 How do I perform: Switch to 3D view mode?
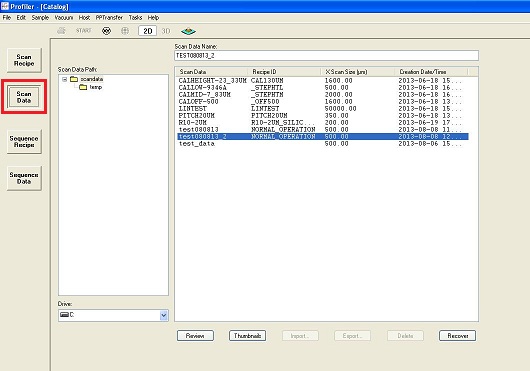[166, 31]
